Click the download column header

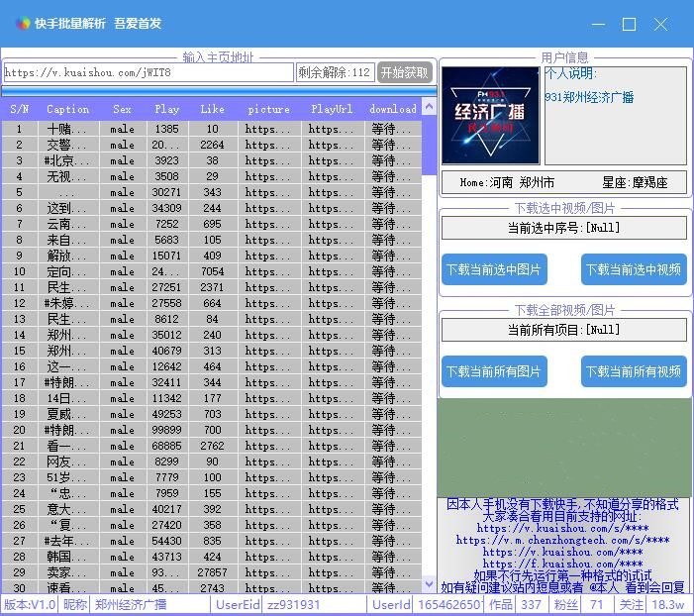393,109
